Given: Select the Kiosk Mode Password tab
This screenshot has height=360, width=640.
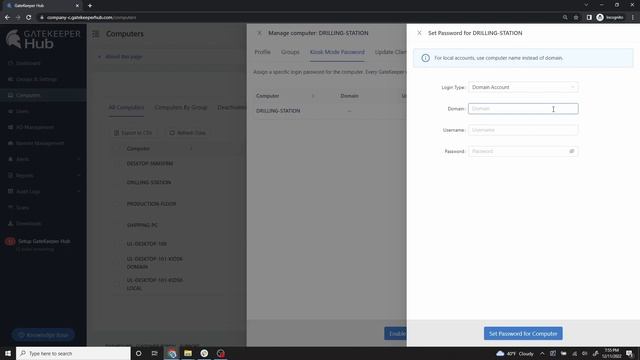Looking at the screenshot, I should 337,52.
